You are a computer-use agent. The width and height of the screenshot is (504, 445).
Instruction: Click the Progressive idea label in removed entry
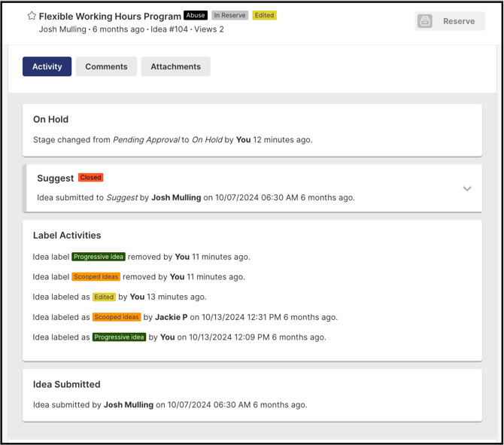[99, 257]
